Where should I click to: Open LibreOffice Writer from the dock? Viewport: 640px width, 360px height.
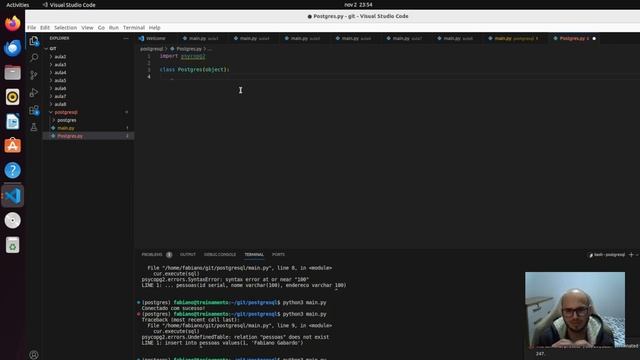tap(13, 122)
